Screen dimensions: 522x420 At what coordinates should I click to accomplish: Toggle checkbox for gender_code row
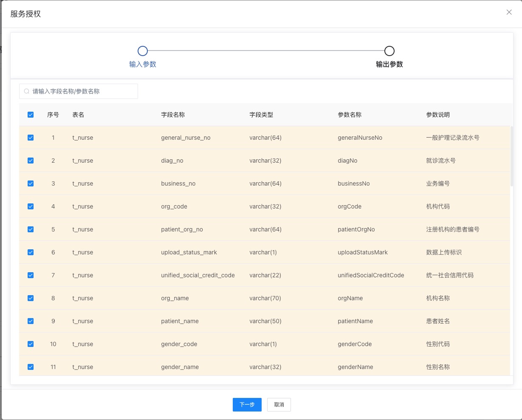click(x=31, y=344)
